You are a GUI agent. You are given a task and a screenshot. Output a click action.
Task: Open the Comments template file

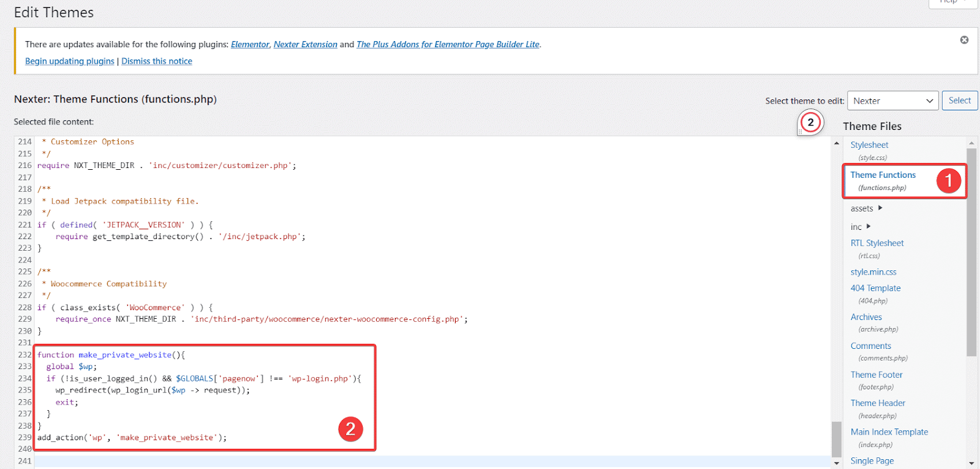click(870, 346)
